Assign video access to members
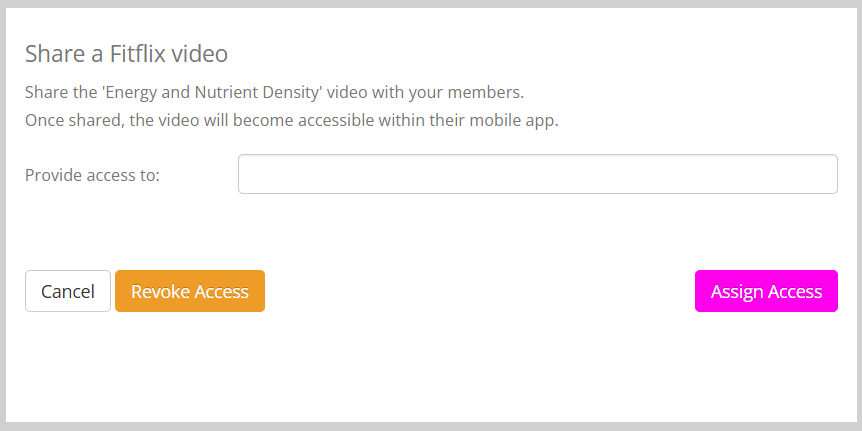Viewport: 862px width, 431px height. 766,291
